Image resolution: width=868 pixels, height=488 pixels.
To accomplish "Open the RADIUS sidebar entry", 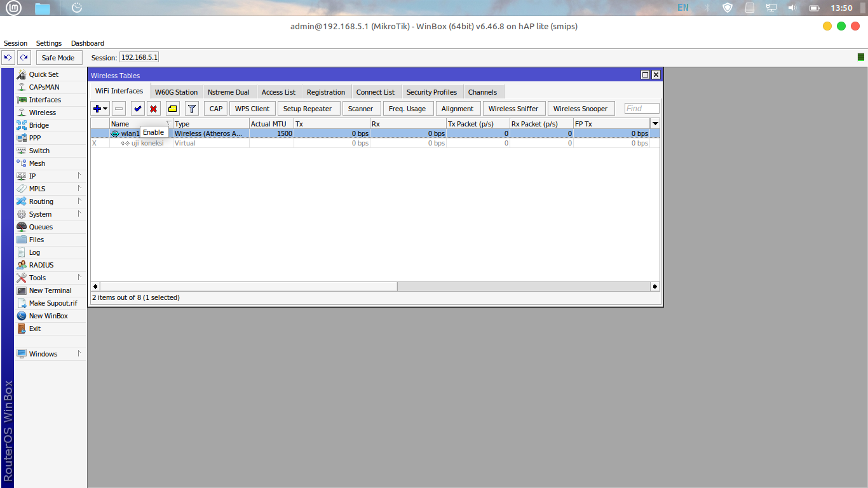I will [51, 265].
